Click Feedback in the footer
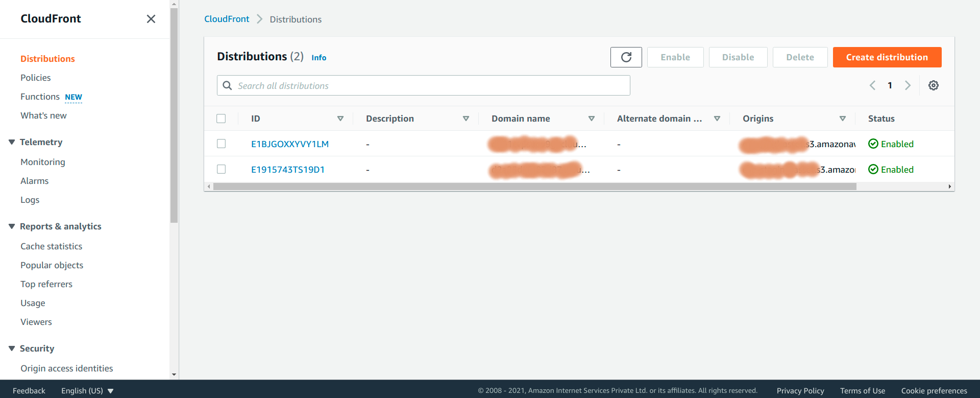Viewport: 980px width, 398px height. (x=29, y=391)
